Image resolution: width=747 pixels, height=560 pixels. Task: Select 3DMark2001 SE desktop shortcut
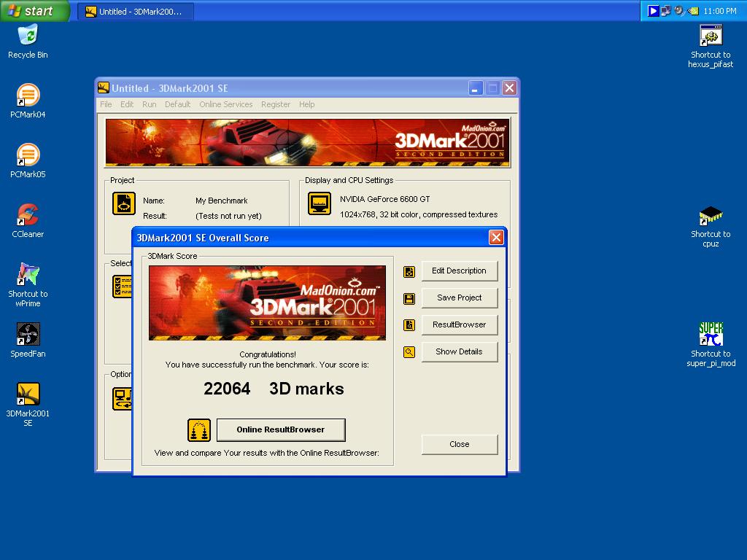coord(28,405)
